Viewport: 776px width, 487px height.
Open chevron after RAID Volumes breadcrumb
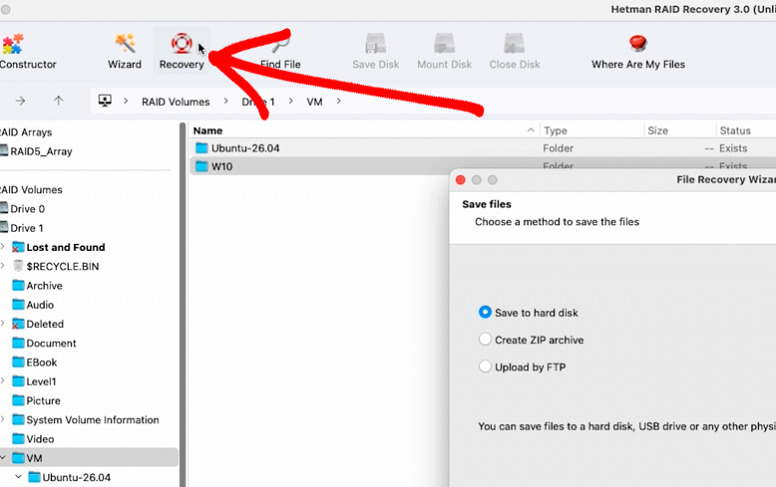tap(226, 101)
